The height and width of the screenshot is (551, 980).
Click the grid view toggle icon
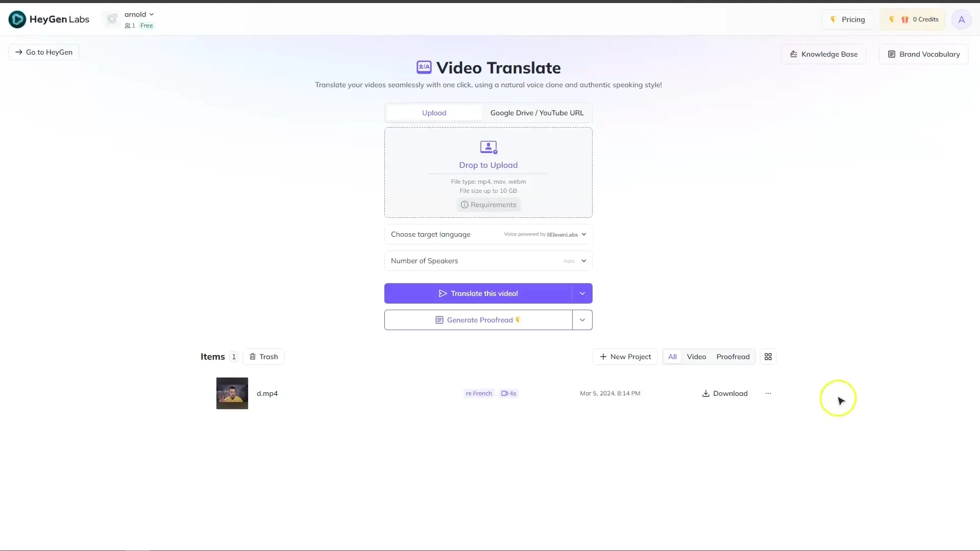(768, 357)
